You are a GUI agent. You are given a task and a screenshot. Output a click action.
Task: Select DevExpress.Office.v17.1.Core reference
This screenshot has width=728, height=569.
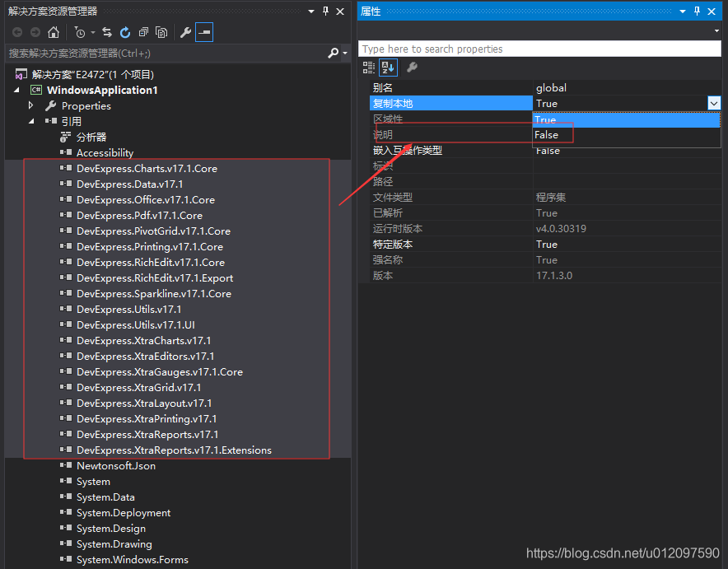pos(146,199)
